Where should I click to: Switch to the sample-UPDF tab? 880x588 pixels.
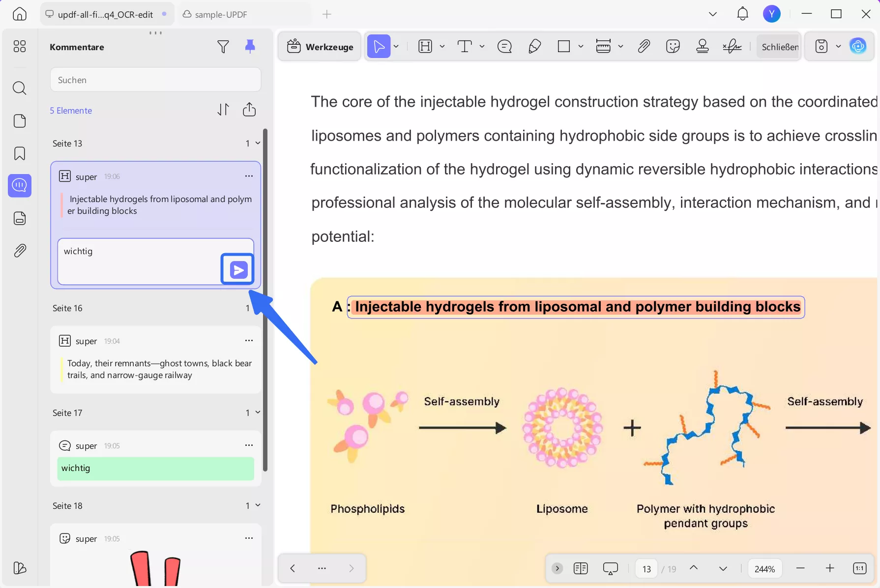221,15
